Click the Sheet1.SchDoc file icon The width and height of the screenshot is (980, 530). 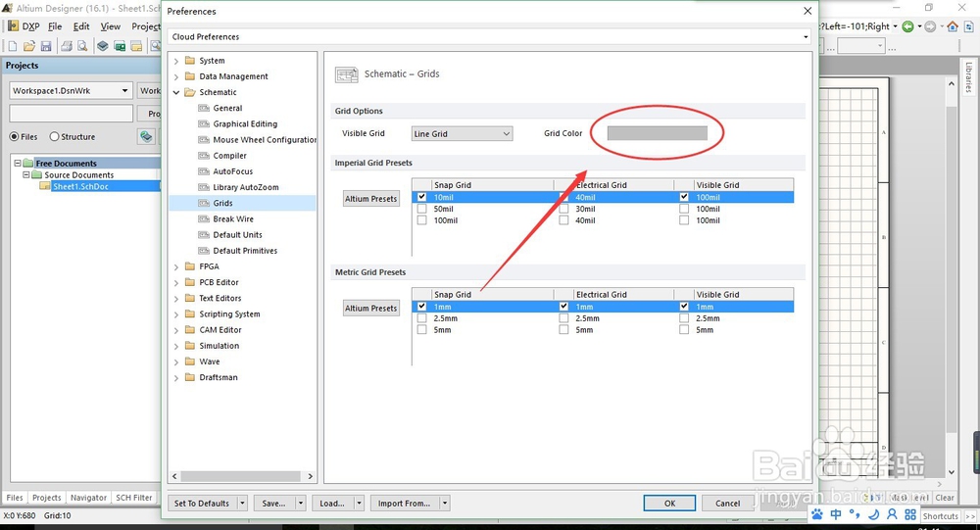[x=44, y=186]
